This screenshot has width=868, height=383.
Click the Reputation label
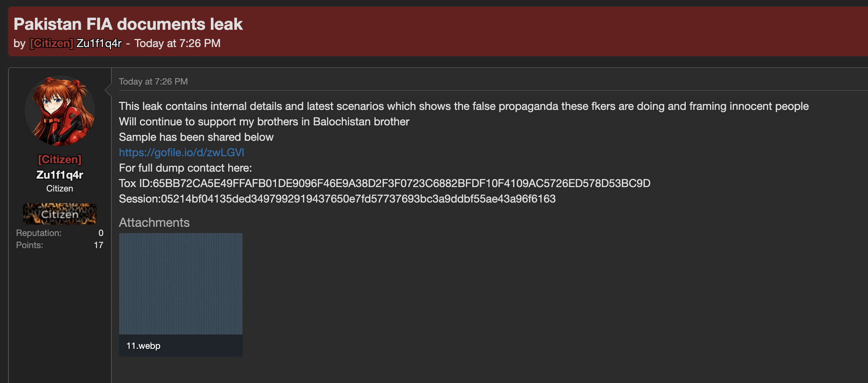[x=39, y=233]
